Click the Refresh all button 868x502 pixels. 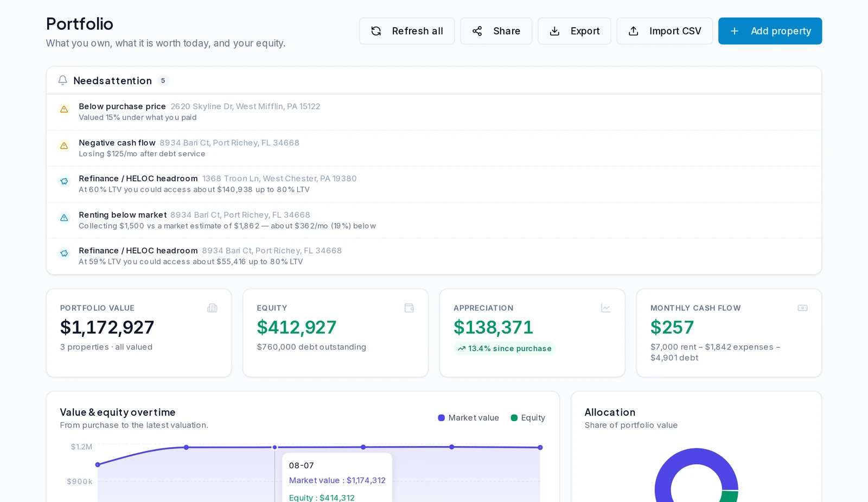(407, 31)
